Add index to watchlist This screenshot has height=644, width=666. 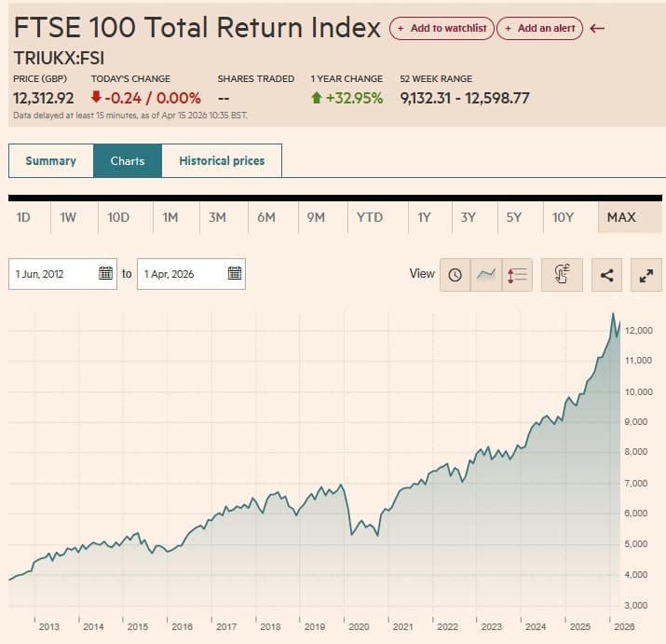[442, 29]
